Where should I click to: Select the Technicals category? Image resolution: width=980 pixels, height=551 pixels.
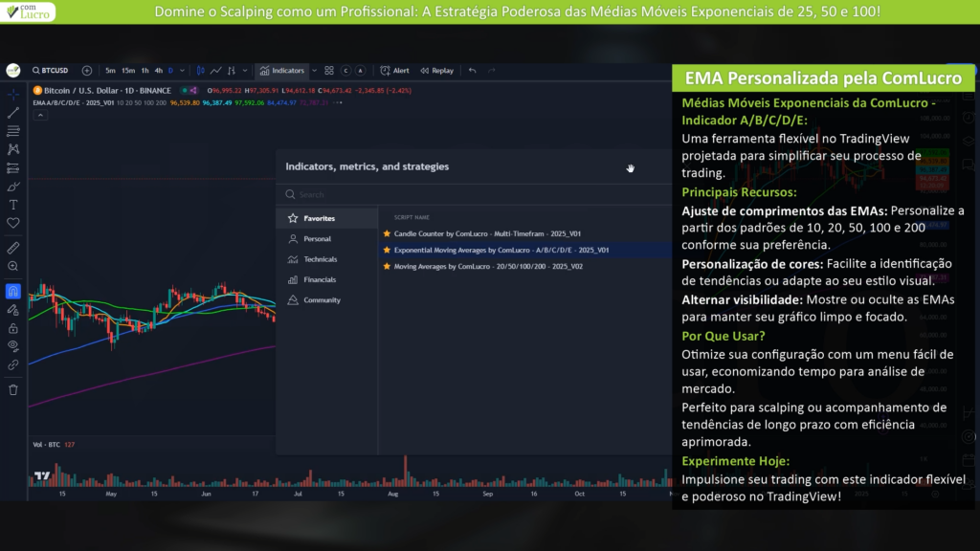pos(327,259)
